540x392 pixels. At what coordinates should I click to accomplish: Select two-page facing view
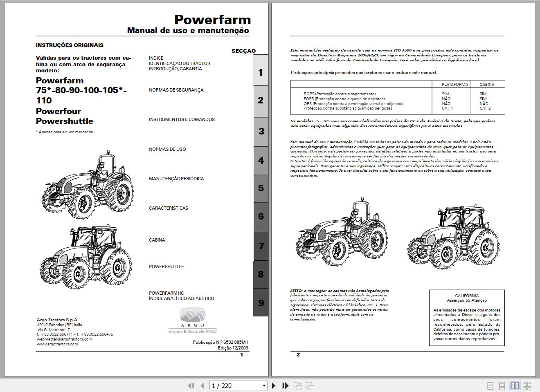coord(515,385)
